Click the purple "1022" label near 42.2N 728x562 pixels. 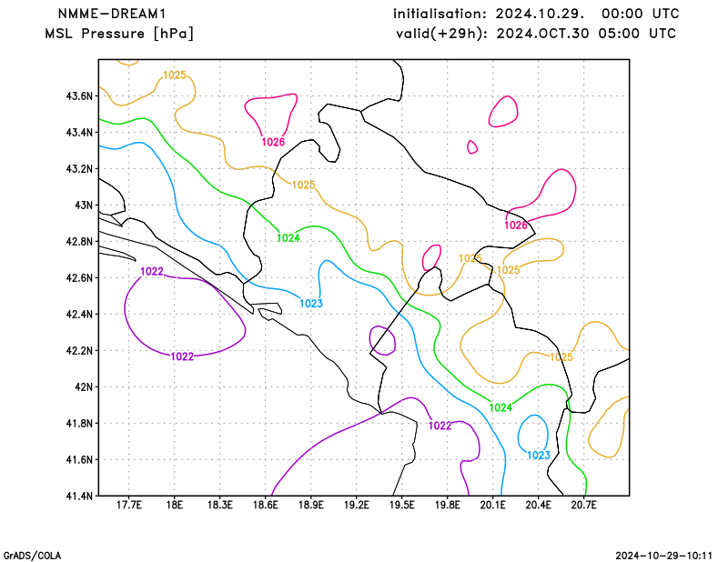[183, 356]
